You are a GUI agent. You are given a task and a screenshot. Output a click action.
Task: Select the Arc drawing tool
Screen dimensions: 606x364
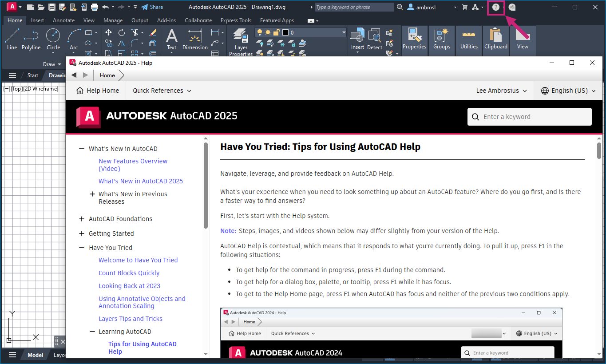[x=74, y=39]
